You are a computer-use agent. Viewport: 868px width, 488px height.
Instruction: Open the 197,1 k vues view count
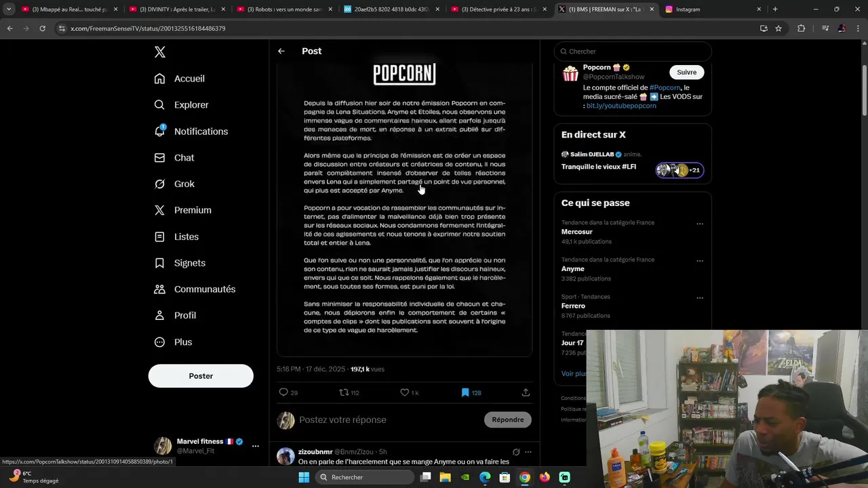click(368, 369)
